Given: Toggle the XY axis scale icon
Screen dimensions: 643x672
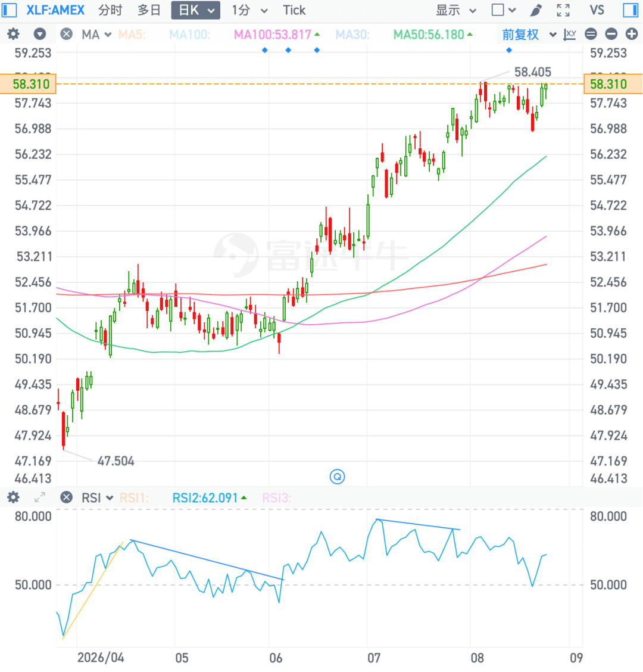Looking at the screenshot, I should (x=570, y=35).
